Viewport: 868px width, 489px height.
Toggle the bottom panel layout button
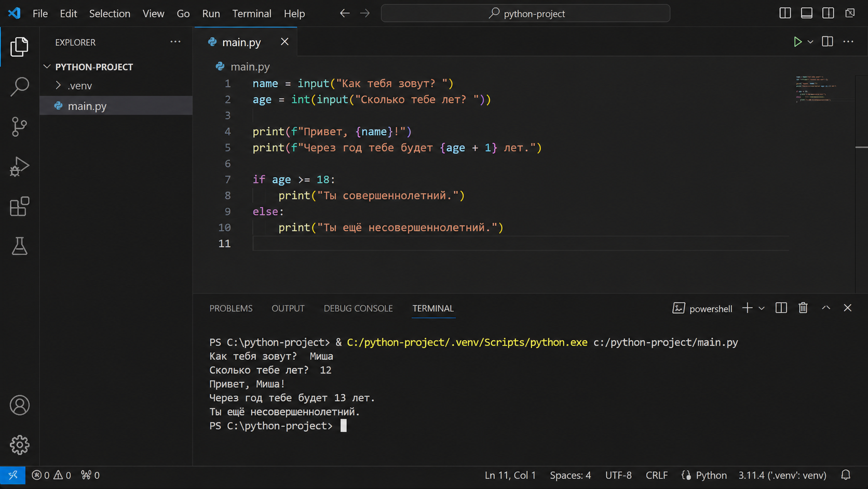click(807, 13)
